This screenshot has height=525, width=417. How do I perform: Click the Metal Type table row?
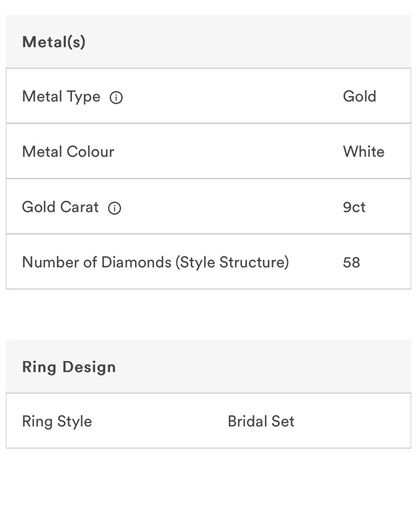click(208, 96)
